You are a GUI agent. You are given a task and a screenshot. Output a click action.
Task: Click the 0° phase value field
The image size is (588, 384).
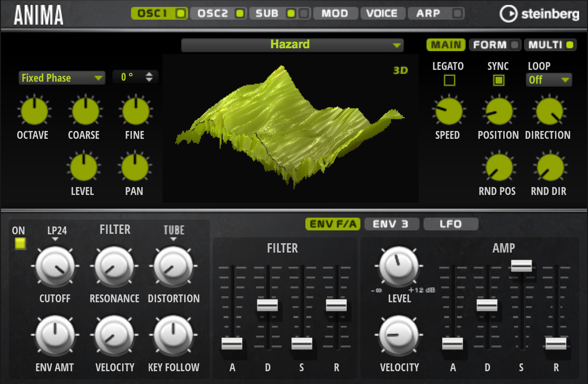(128, 77)
